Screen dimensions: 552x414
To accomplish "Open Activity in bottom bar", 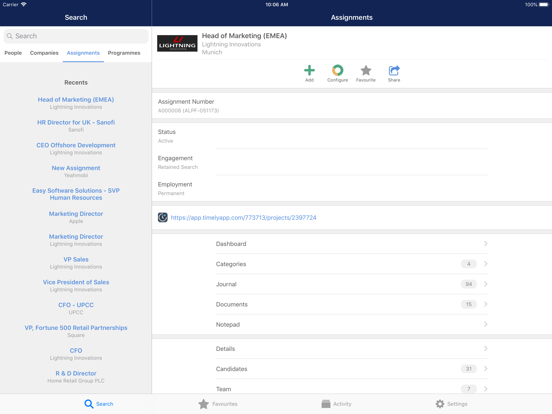I will pyautogui.click(x=336, y=404).
